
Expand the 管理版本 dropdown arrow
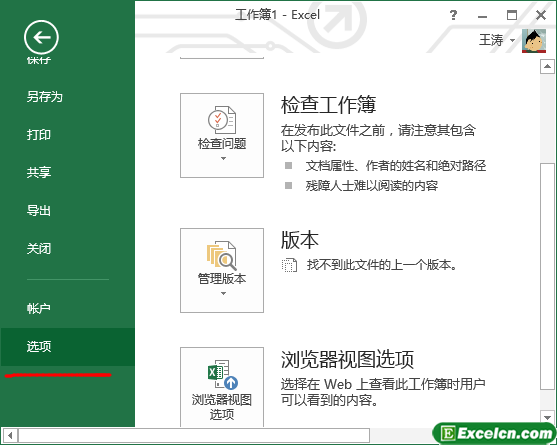tap(223, 293)
